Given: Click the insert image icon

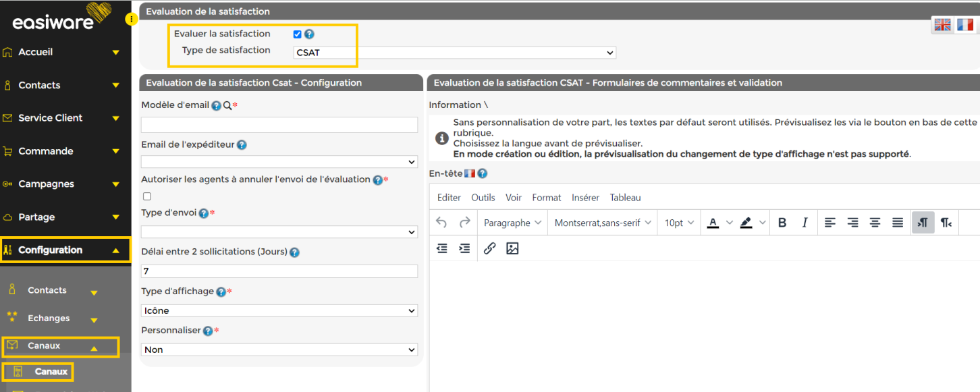Looking at the screenshot, I should pyautogui.click(x=512, y=248).
